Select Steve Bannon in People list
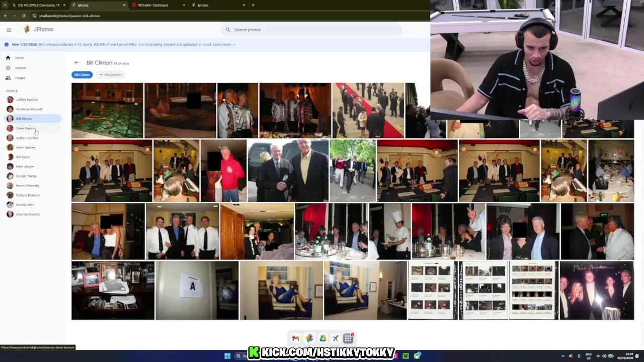This screenshot has height=362, width=644. [x=32, y=128]
